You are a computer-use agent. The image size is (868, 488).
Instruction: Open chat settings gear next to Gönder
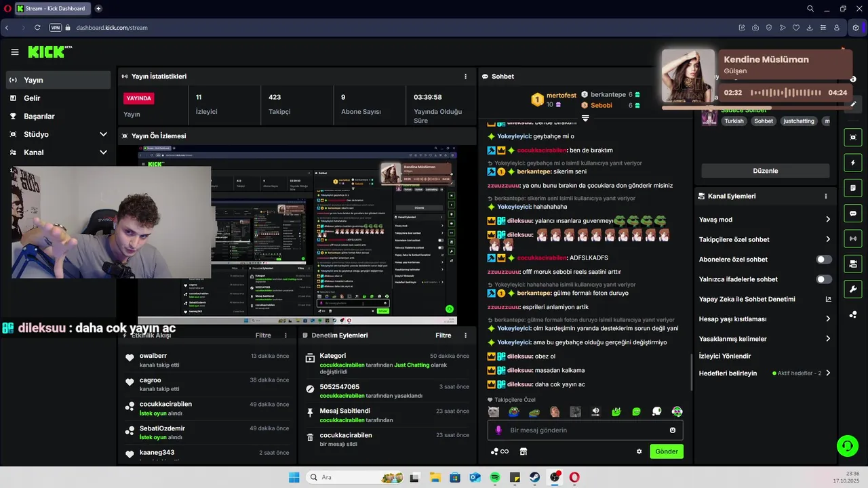pyautogui.click(x=639, y=451)
